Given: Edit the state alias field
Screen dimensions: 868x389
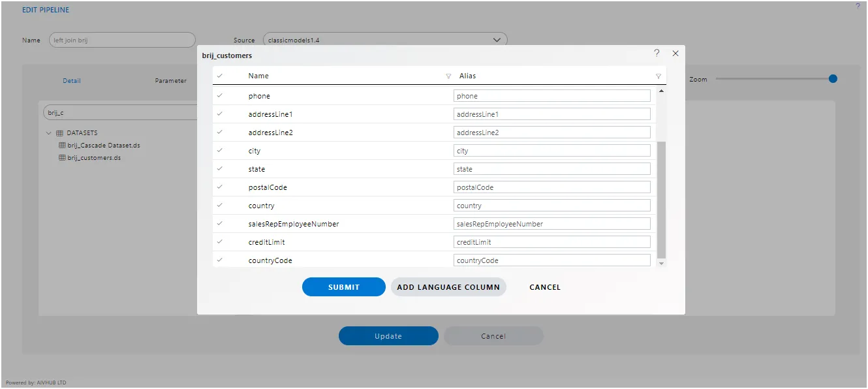Looking at the screenshot, I should (x=552, y=169).
